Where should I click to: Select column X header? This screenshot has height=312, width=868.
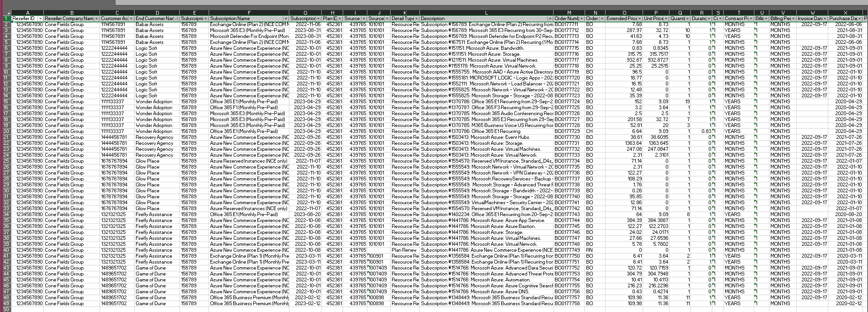pos(845,13)
